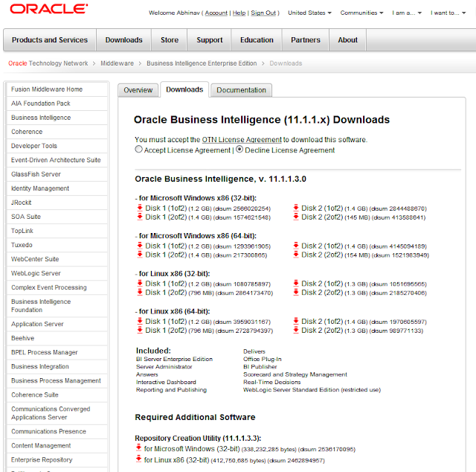Open the Partners menu item
This screenshot has height=472, width=476.
point(306,39)
